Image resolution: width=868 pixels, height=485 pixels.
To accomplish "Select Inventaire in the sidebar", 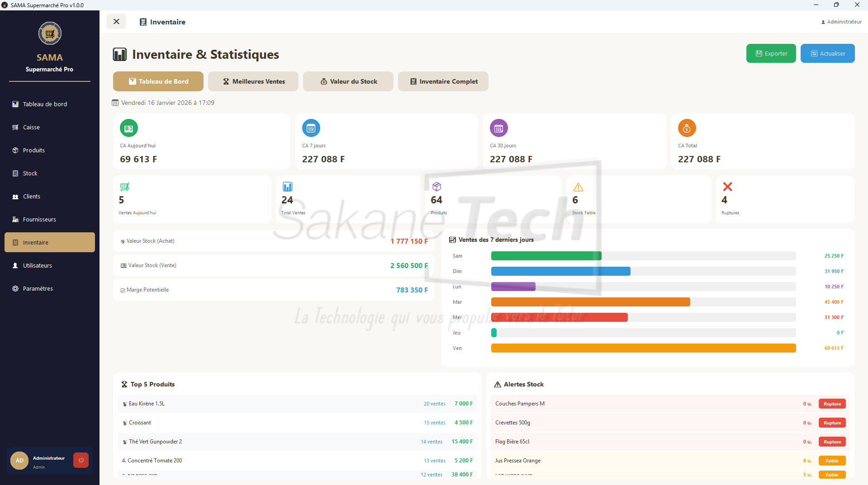I will coord(50,242).
